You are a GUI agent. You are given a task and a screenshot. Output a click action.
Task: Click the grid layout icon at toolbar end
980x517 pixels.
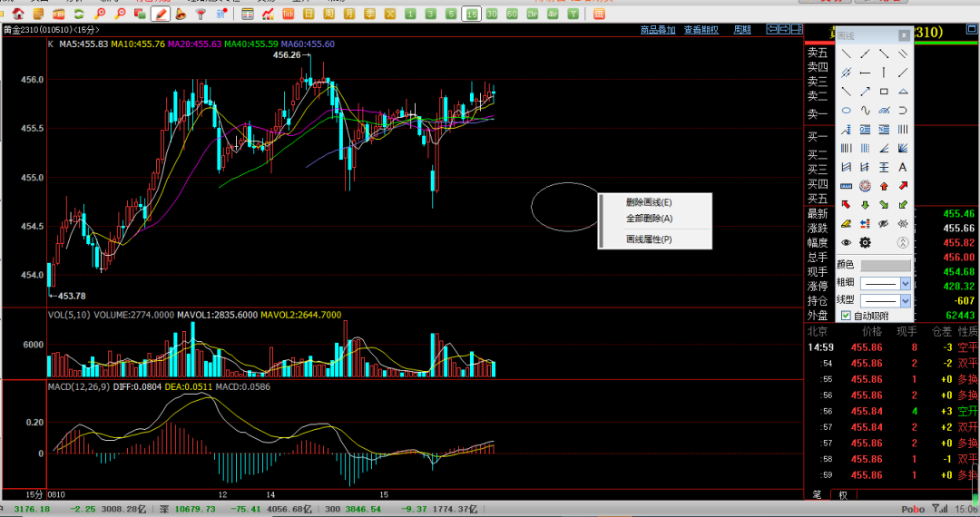(599, 14)
